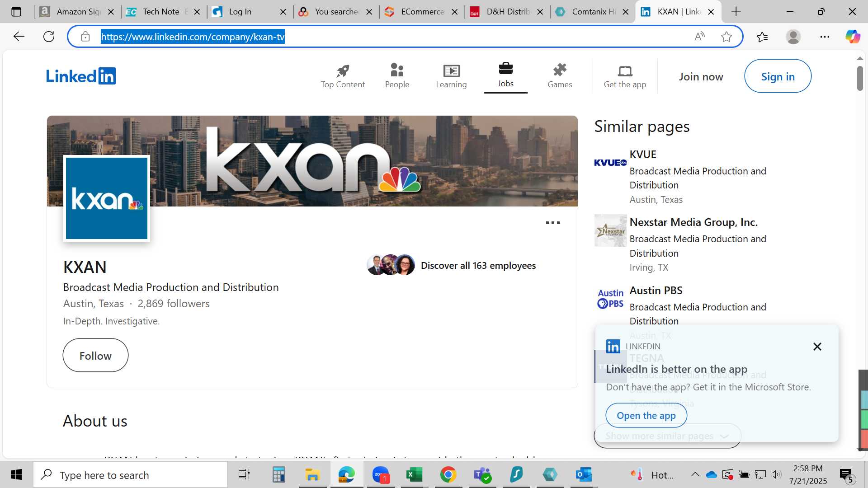Click the Read aloud icon
Image resolution: width=868 pixels, height=488 pixels.
(x=699, y=37)
